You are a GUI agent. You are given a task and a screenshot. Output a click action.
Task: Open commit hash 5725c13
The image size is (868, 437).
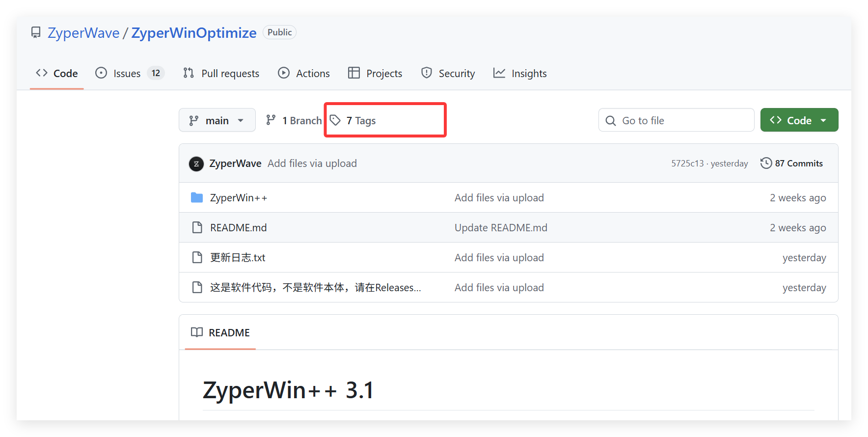pyautogui.click(x=687, y=164)
